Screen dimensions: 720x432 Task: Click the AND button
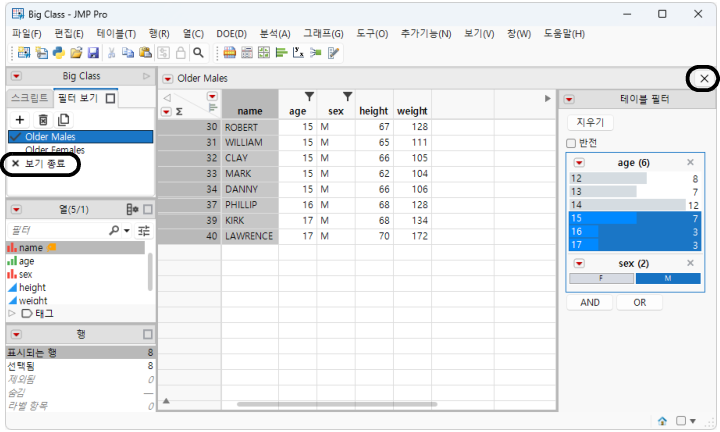coord(590,303)
